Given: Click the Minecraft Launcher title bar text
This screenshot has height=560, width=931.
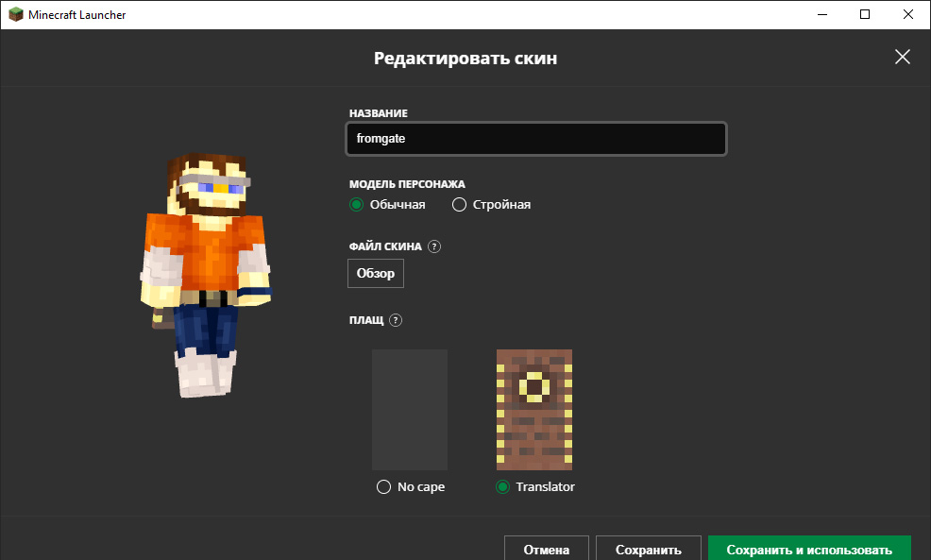Looking at the screenshot, I should point(76,15).
